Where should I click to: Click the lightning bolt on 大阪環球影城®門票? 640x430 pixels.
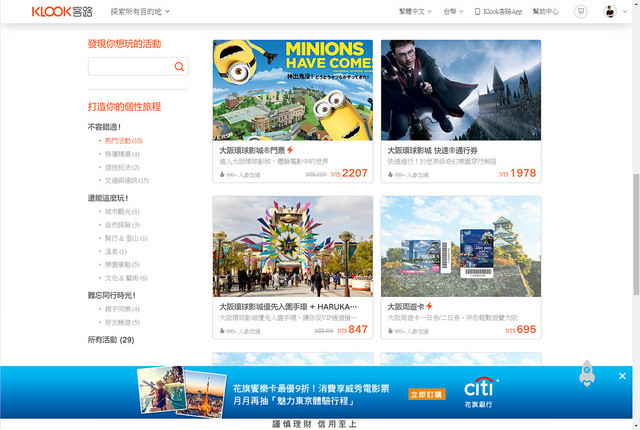click(290, 150)
